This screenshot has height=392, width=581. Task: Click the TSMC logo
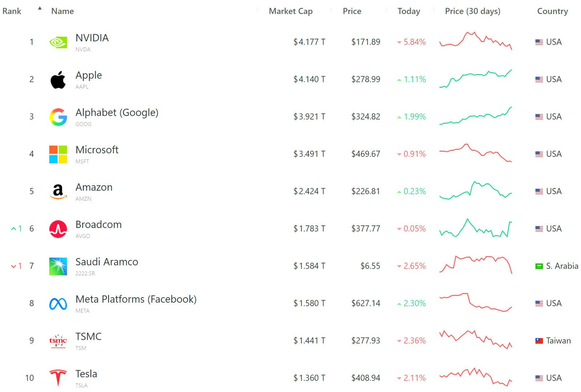click(58, 341)
